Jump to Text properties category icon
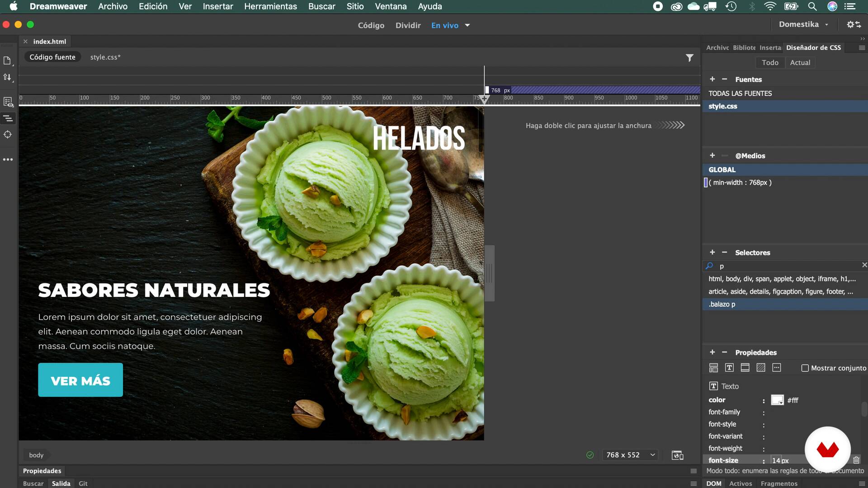 coord(729,368)
